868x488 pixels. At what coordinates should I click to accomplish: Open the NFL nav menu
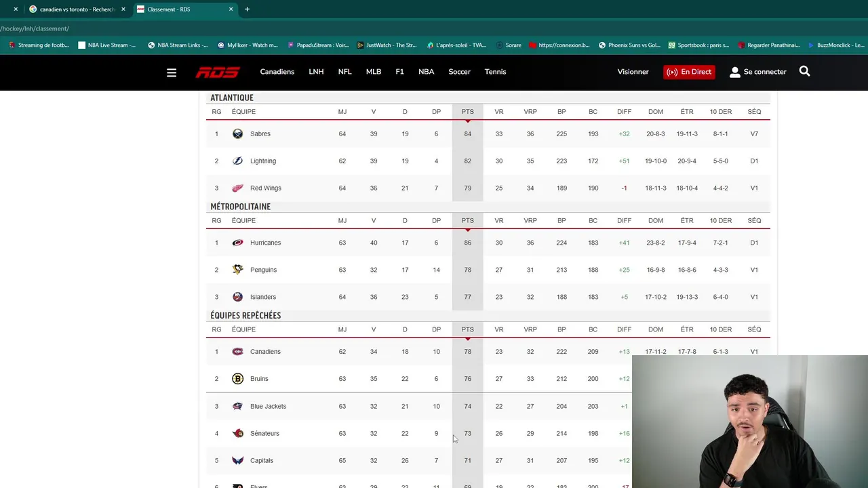[x=345, y=72]
